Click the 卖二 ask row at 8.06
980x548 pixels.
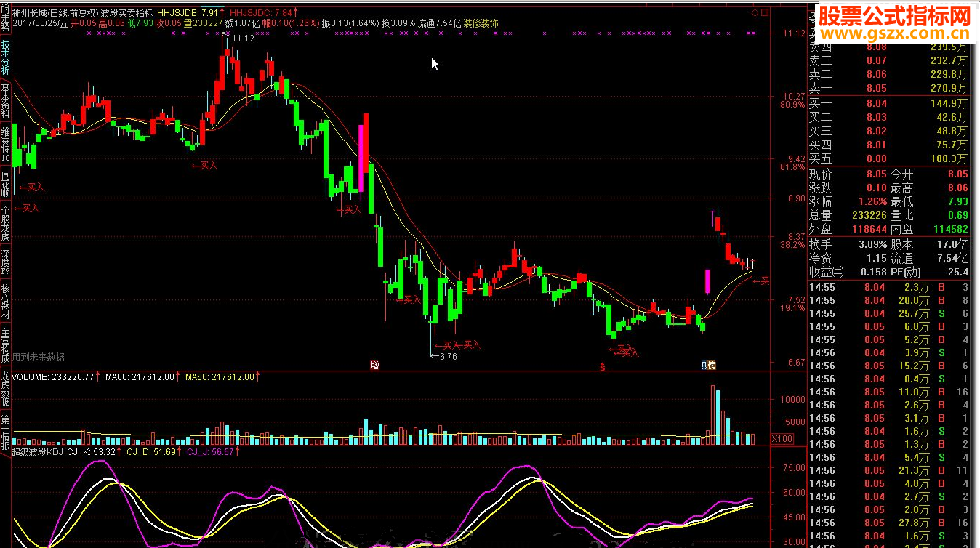(888, 75)
